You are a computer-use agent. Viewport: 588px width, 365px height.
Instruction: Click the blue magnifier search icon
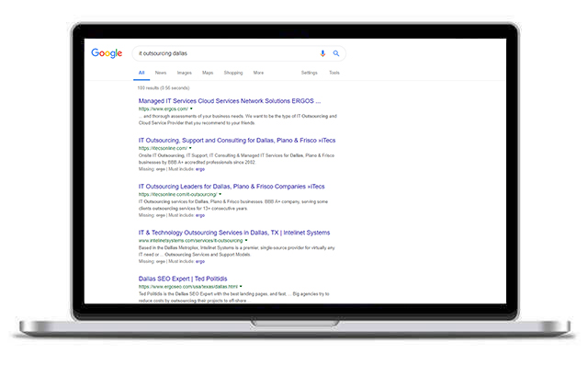click(336, 53)
